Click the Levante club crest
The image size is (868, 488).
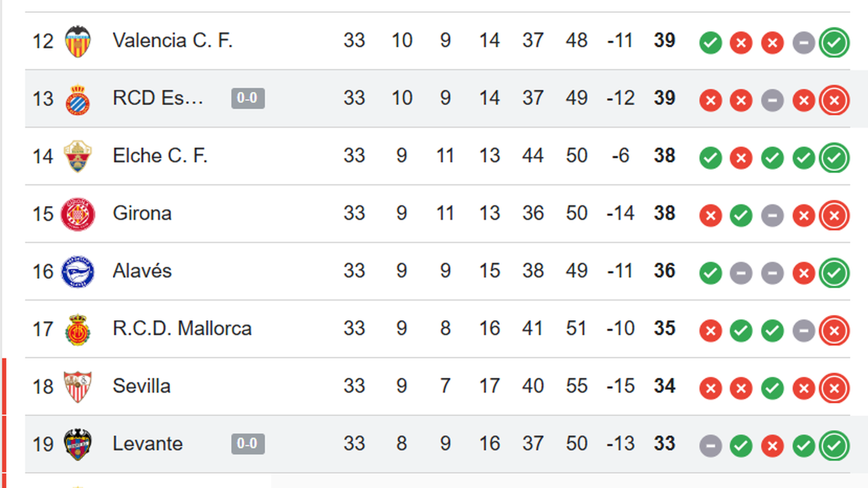tap(78, 444)
